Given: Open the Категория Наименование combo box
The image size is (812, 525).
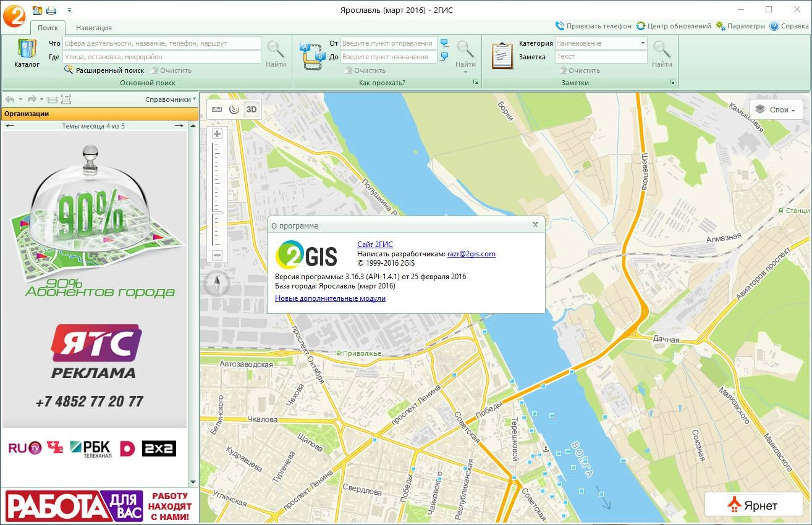Looking at the screenshot, I should tap(601, 43).
